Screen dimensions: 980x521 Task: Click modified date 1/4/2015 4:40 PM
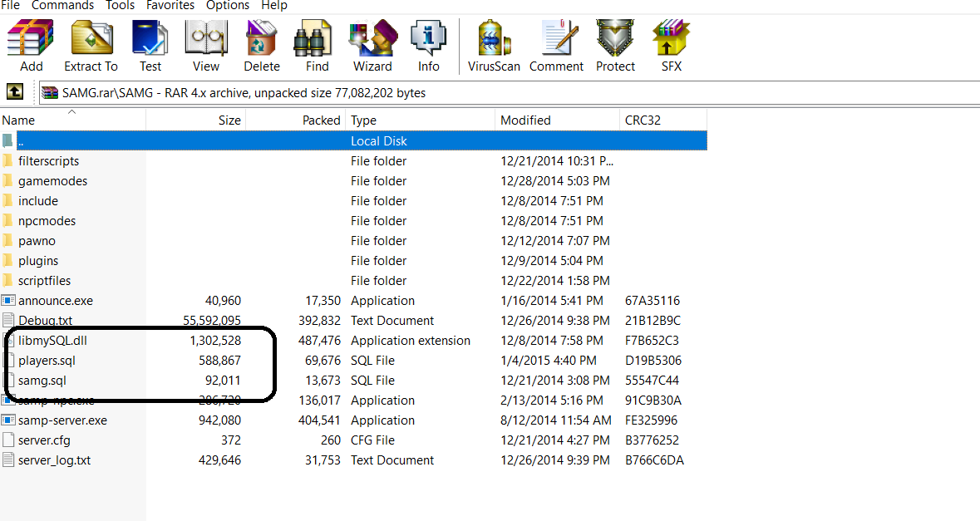[549, 361]
